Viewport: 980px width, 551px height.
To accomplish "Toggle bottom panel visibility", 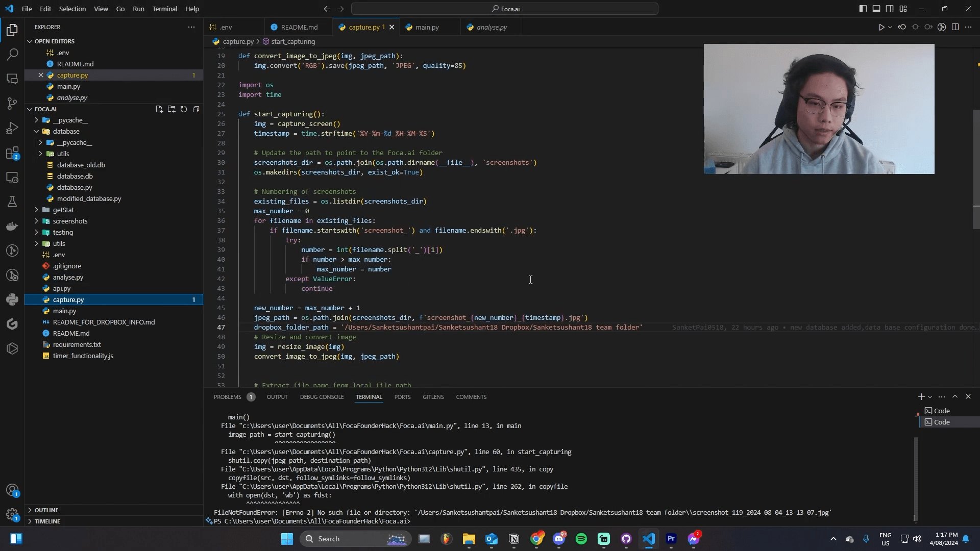I will pos(876,9).
